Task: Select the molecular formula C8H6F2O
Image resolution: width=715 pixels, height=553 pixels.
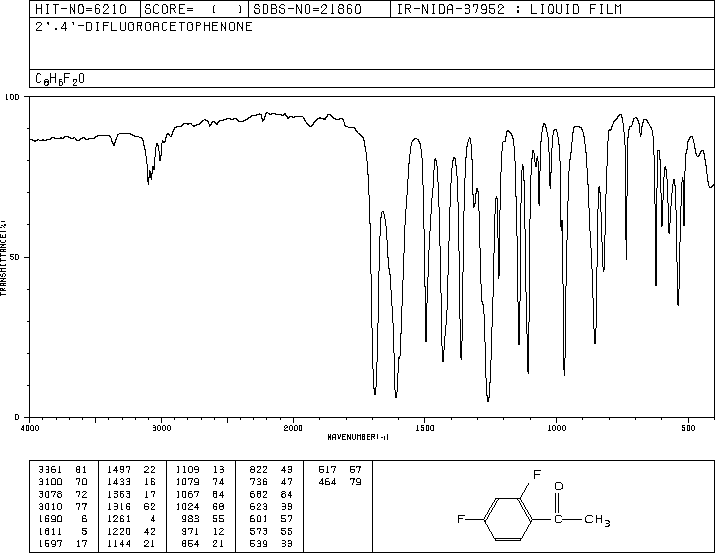Action: [x=60, y=79]
